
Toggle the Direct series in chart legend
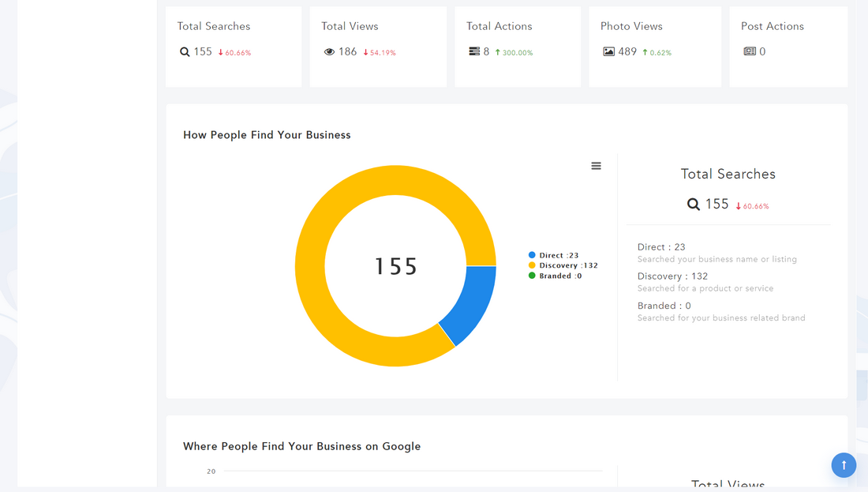tap(555, 255)
